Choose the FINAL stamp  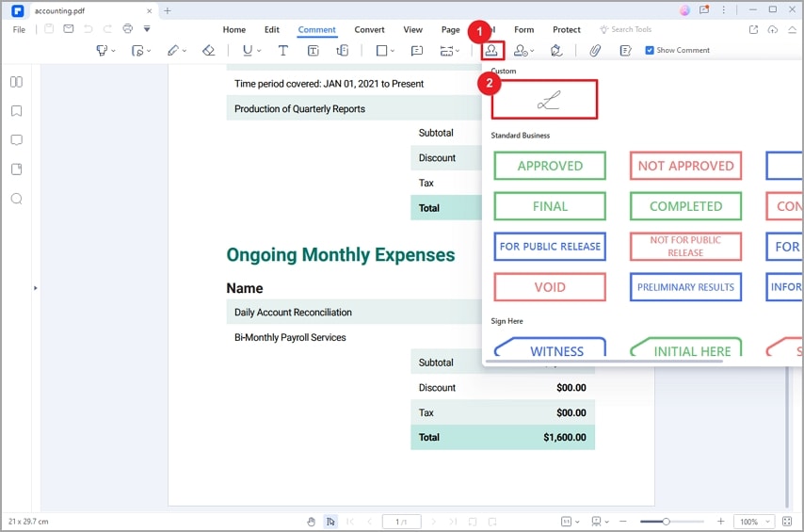coord(550,206)
